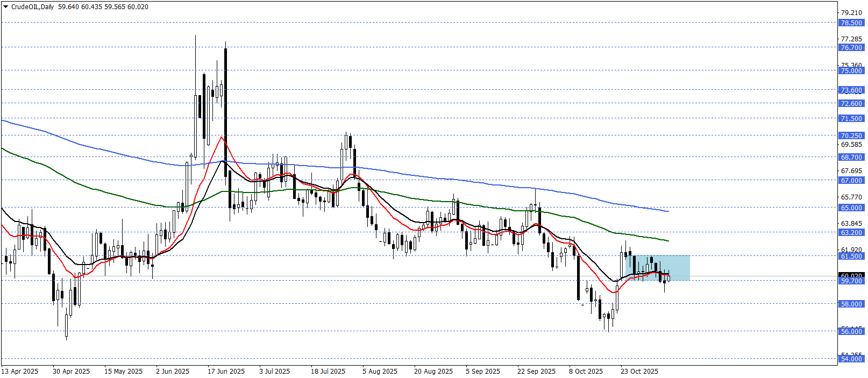Click the 13 Apr 2025 date label

[20, 372]
